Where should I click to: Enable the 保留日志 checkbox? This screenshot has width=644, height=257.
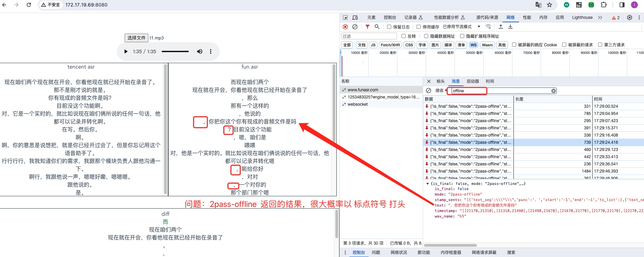point(389,27)
